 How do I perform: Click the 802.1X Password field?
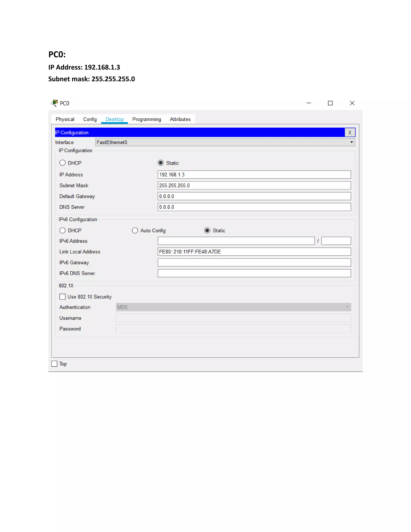click(233, 329)
